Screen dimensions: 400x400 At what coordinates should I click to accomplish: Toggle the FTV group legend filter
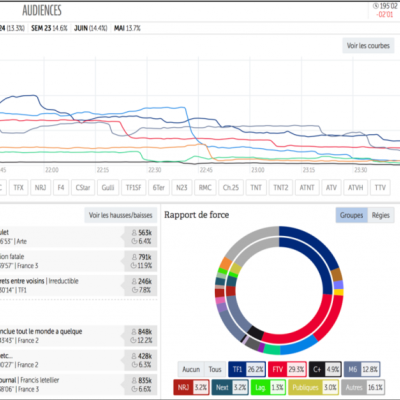[287, 369]
